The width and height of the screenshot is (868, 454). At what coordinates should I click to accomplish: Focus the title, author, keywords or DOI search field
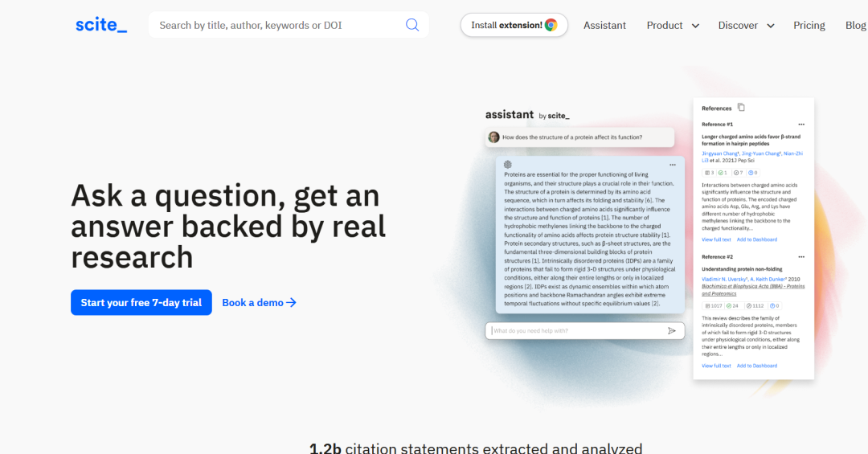(277, 25)
